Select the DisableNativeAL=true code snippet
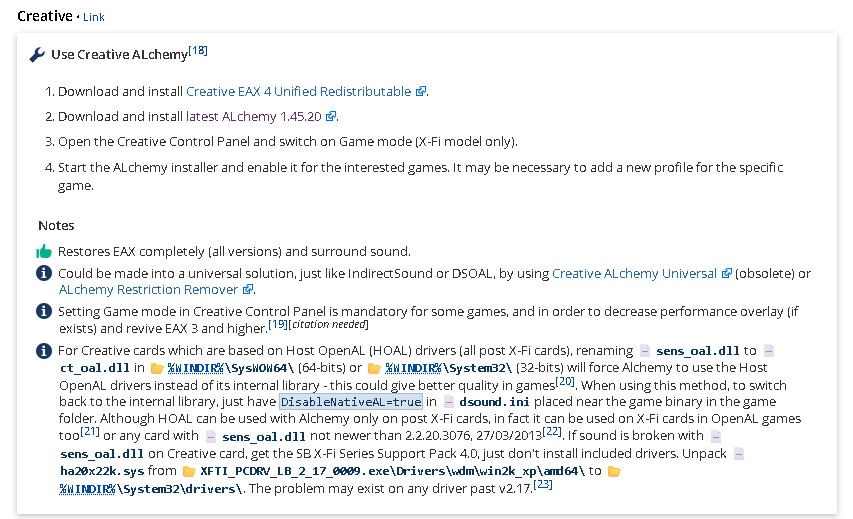 [351, 402]
